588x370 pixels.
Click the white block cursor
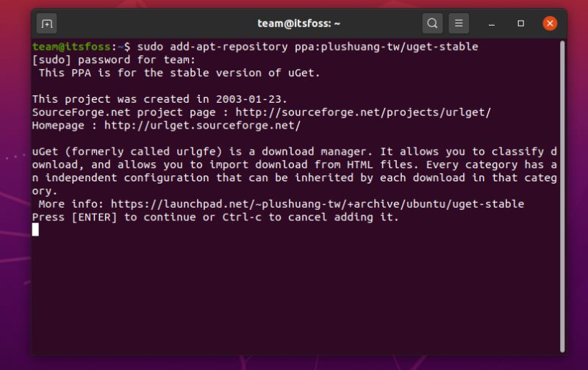point(35,230)
